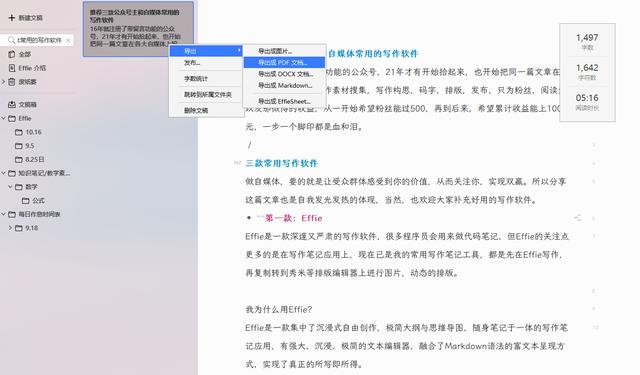Select 导出成图片... in the export submenu
This screenshot has height=375, width=640.
284,51
